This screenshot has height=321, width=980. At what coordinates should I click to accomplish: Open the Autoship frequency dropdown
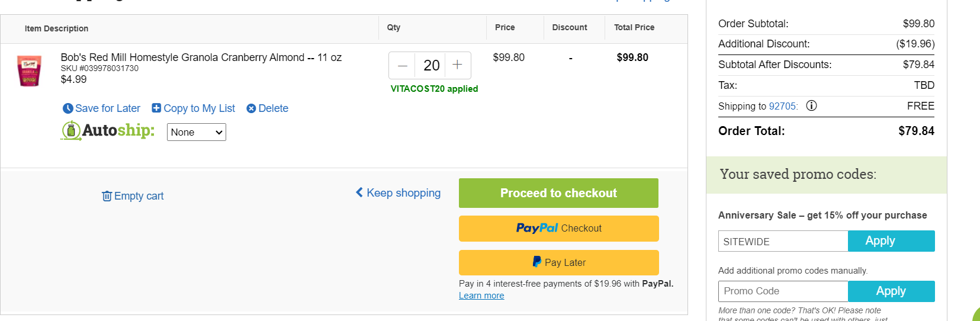(x=197, y=132)
